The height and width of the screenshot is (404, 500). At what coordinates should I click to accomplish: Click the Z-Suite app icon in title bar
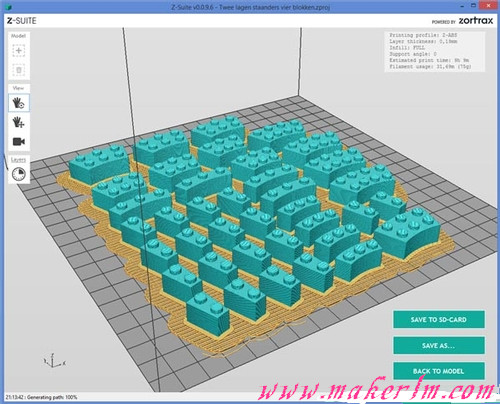coord(9,7)
